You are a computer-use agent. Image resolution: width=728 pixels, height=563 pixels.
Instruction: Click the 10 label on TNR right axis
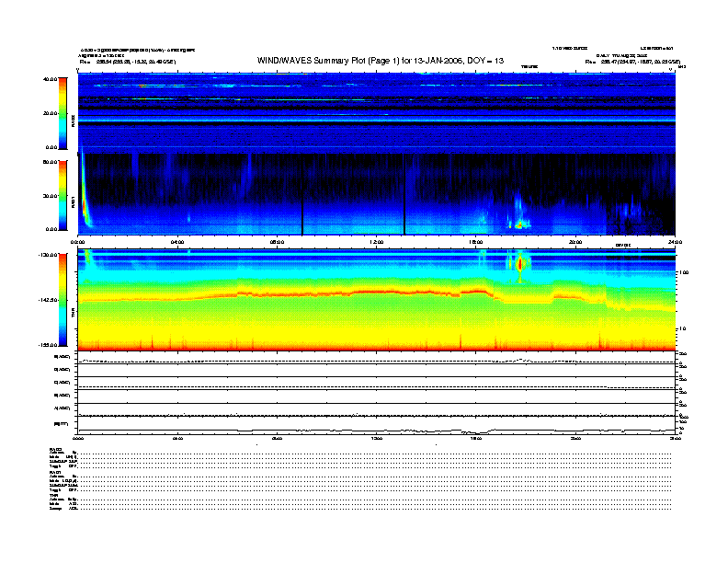pos(681,329)
